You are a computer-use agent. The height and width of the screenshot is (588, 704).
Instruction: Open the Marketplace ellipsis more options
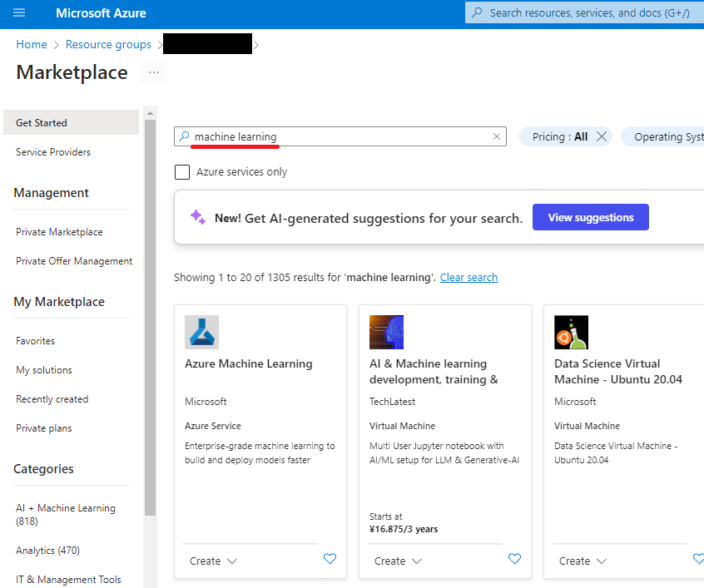[x=154, y=72]
